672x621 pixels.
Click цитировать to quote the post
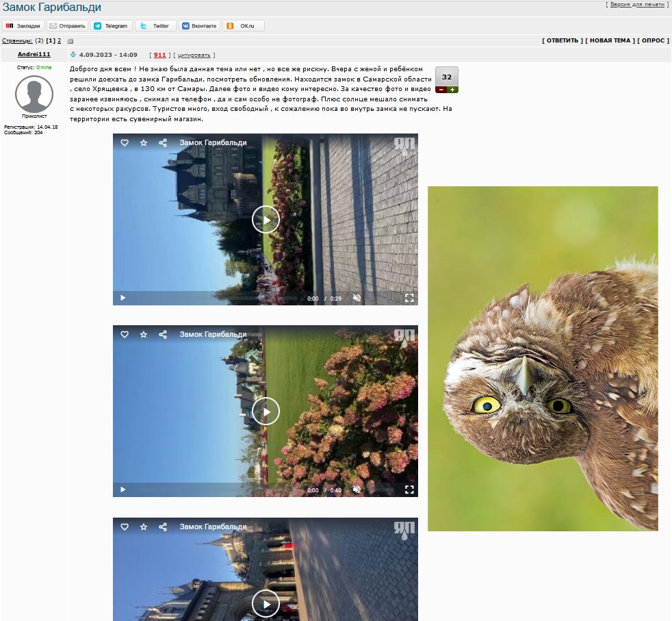194,55
